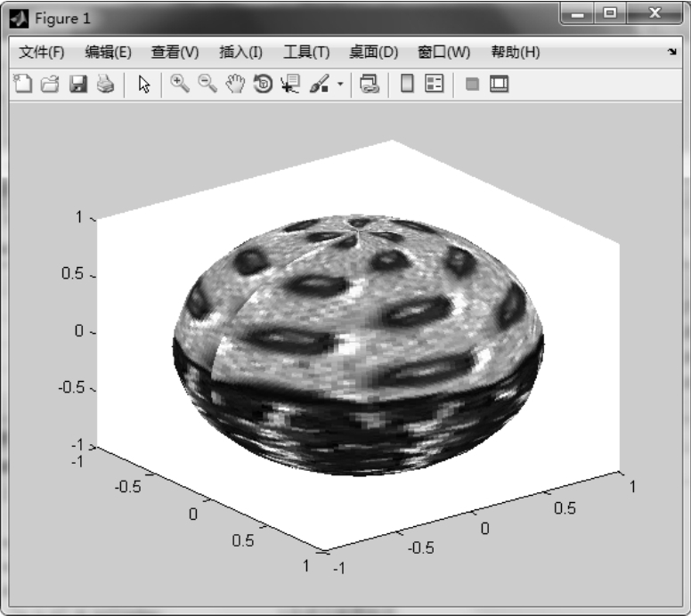Select the Zoom In tool
This screenshot has height=616, width=691.
(x=180, y=85)
